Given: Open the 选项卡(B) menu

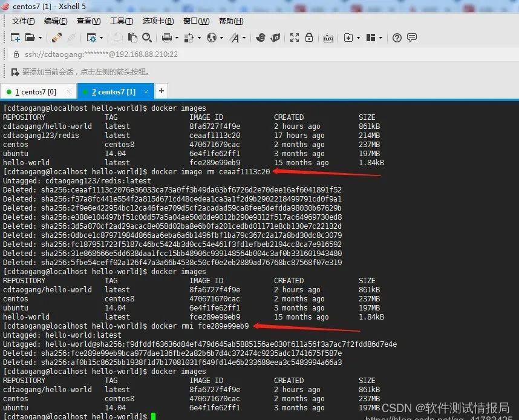Looking at the screenshot, I should tap(158, 21).
